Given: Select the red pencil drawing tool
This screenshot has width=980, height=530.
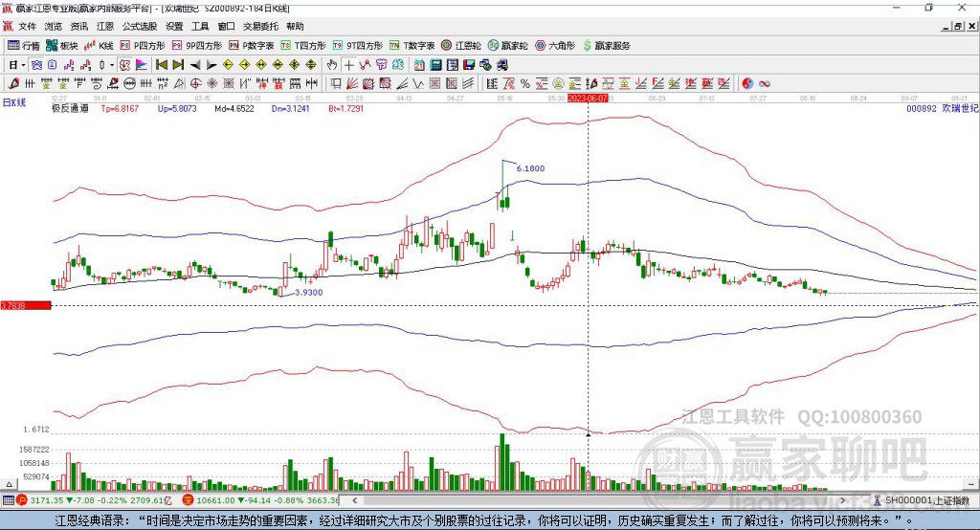Looking at the screenshot, I should 13,83.
